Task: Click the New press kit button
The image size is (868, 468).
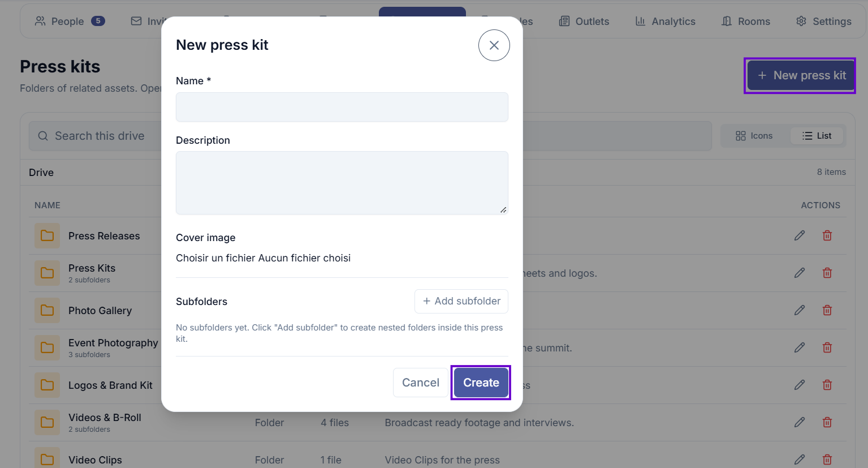Action: 800,75
